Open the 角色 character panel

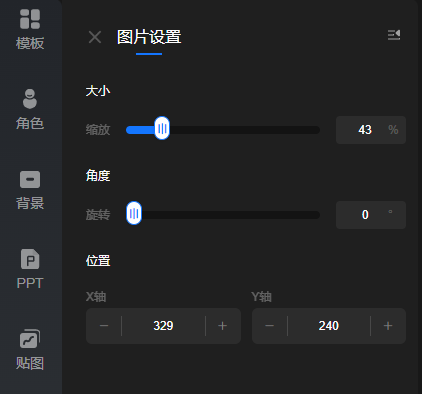30,109
